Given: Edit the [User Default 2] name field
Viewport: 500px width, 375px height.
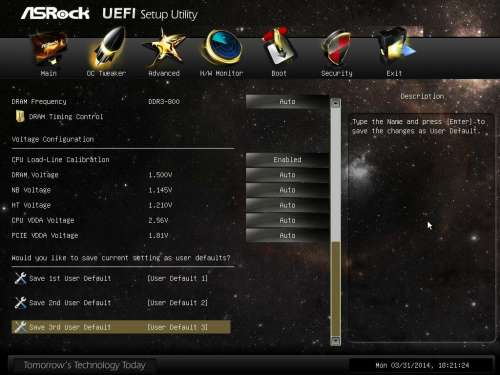Looking at the screenshot, I should coord(178,303).
